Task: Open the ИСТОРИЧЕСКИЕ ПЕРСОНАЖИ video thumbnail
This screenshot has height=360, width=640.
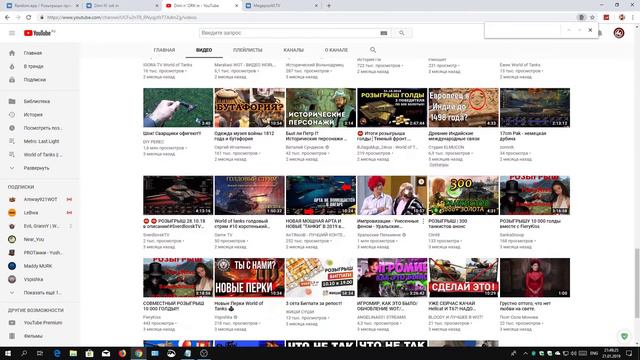Action: tap(321, 107)
